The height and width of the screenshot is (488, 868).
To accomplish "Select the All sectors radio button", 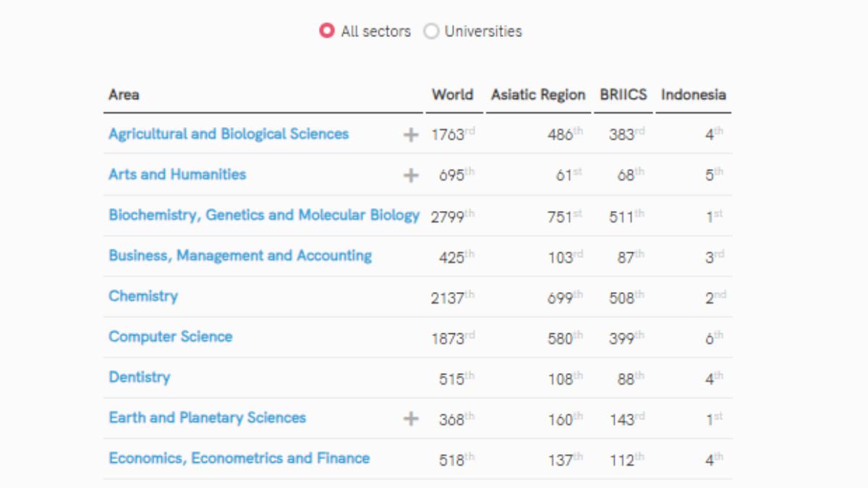I will [x=328, y=31].
